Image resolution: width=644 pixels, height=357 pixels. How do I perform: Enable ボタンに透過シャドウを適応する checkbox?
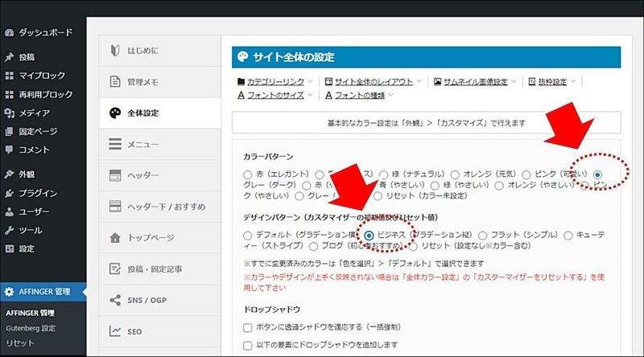point(247,328)
